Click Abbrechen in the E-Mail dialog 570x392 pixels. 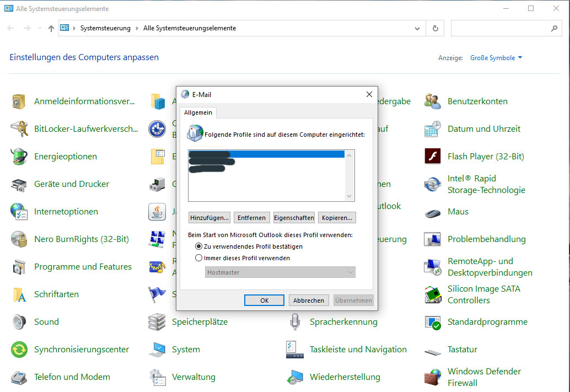click(309, 300)
